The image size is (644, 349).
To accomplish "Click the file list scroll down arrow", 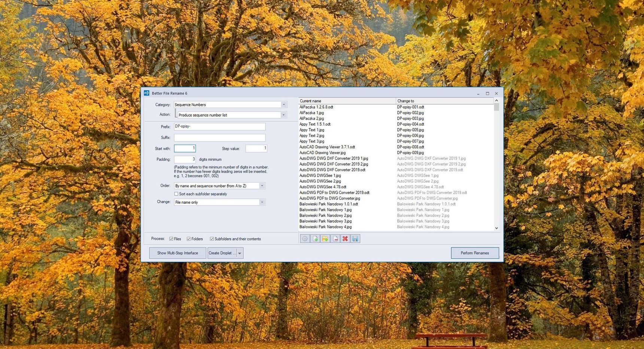I will [496, 228].
